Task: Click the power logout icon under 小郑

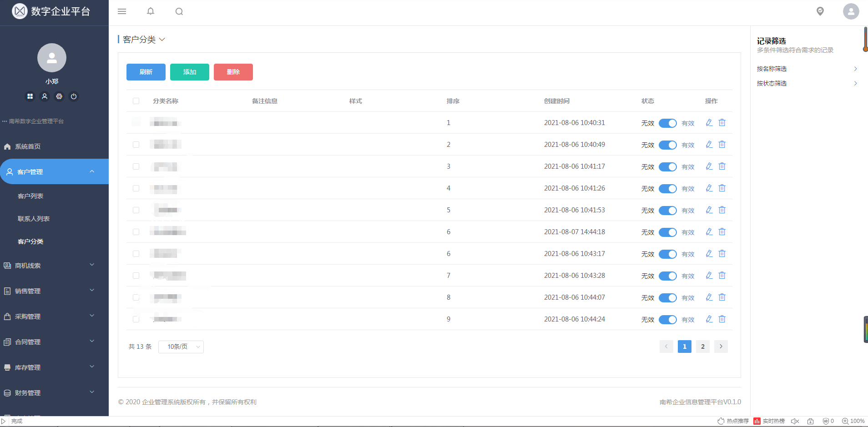Action: pyautogui.click(x=74, y=96)
